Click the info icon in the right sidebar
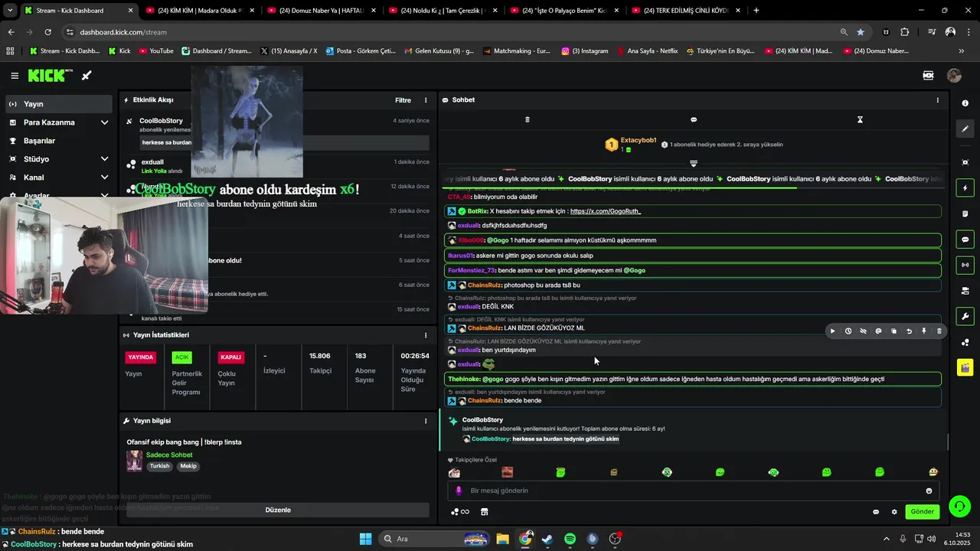Viewport: 980px width, 551px height. [x=965, y=103]
